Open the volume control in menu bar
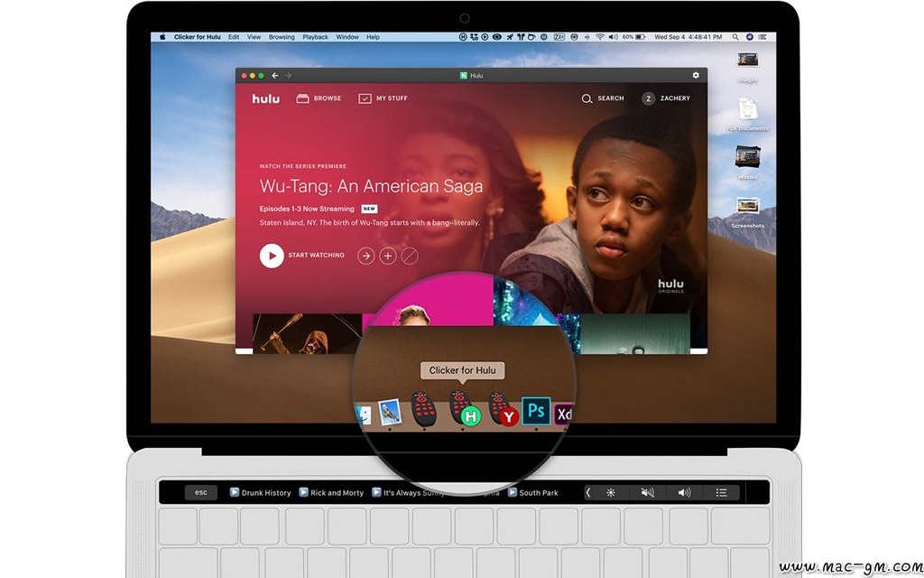 (614, 36)
